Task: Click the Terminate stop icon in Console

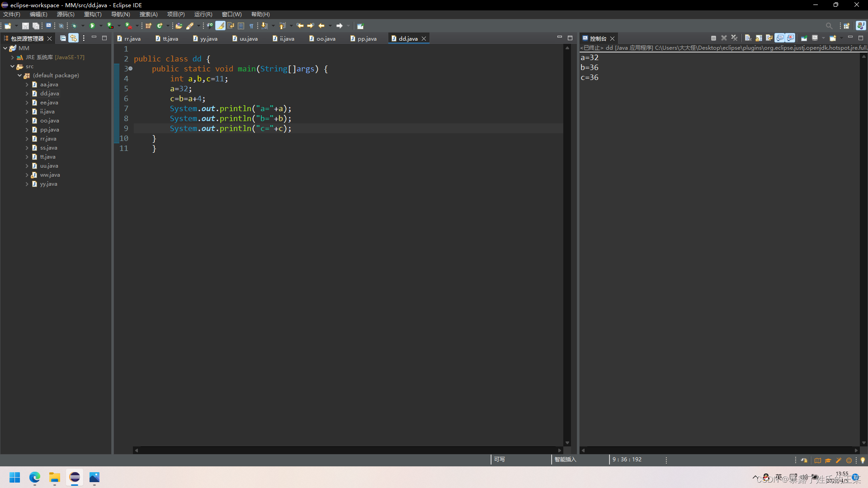Action: (x=713, y=38)
